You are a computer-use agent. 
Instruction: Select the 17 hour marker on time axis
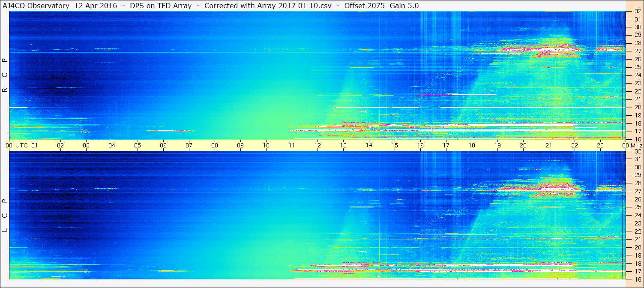(446, 145)
